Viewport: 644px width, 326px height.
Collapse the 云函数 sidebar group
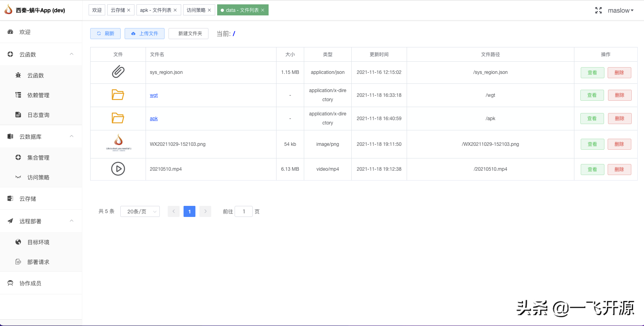(72, 54)
